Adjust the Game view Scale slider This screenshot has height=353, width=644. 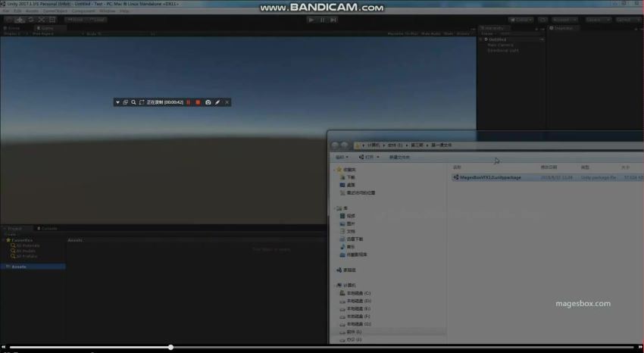[x=127, y=33]
